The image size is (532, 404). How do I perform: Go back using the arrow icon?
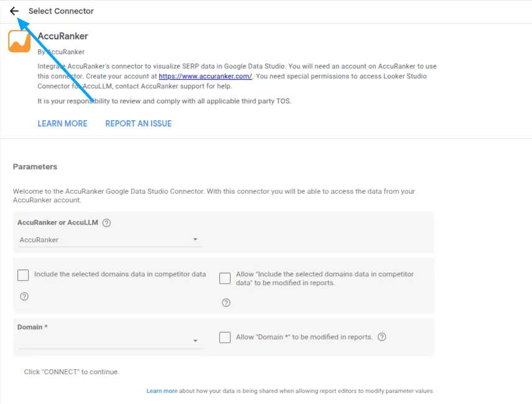(x=14, y=11)
